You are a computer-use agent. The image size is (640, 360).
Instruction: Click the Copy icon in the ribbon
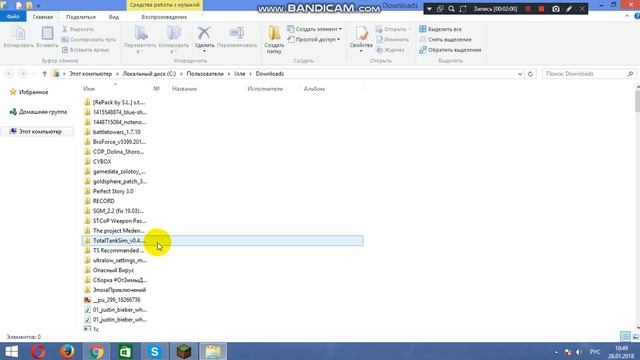(18, 33)
